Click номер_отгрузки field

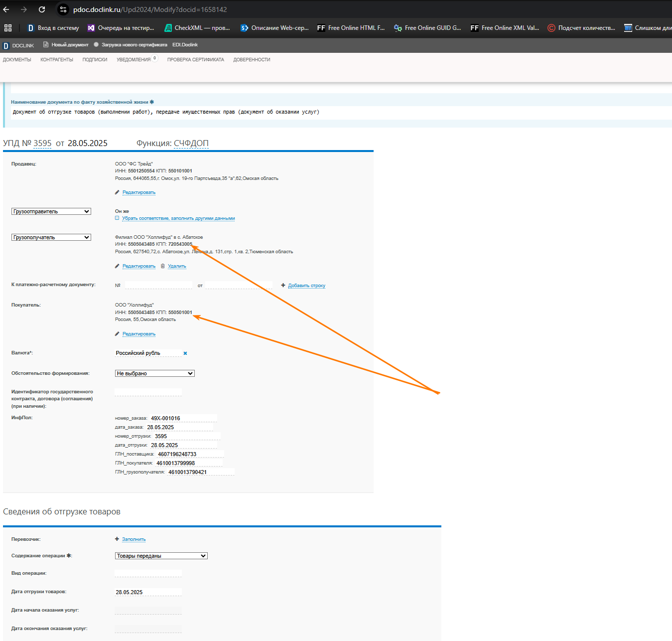pos(187,436)
